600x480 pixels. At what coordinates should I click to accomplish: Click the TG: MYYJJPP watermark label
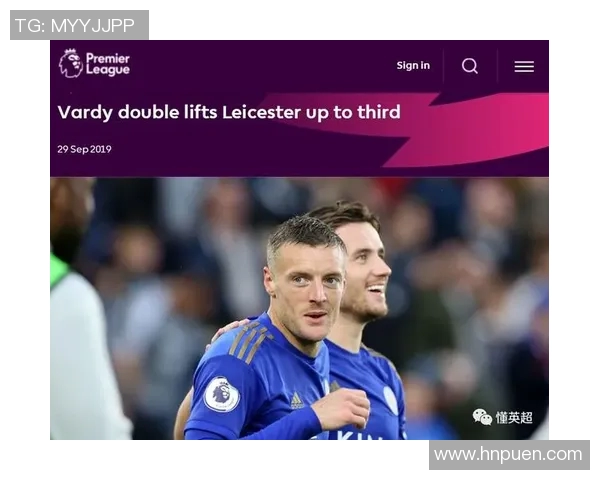pyautogui.click(x=79, y=25)
